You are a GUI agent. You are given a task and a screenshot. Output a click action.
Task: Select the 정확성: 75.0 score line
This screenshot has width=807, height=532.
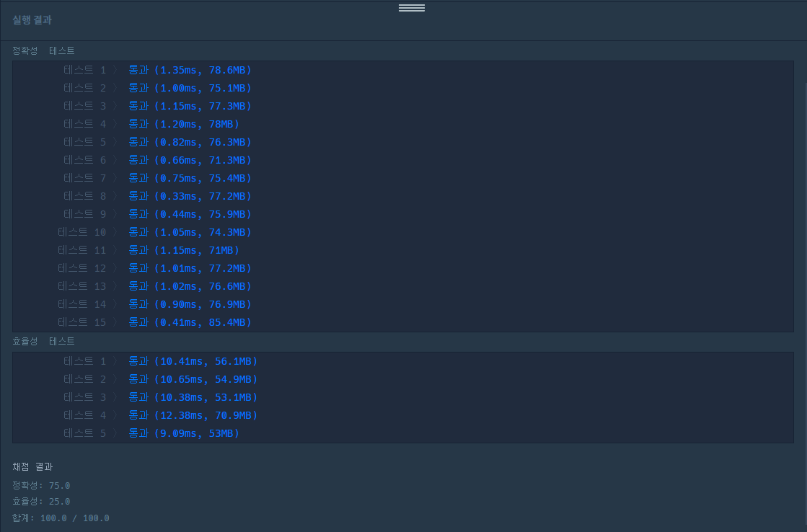[41, 485]
